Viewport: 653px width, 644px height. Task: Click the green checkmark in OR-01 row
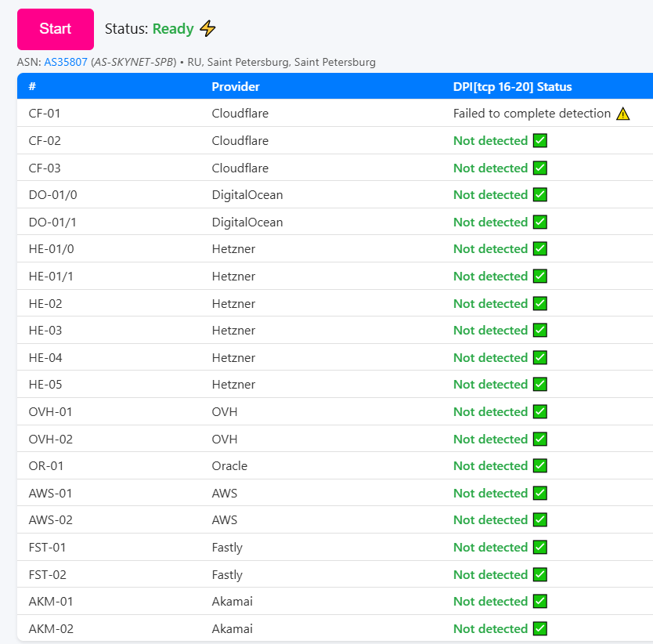(x=540, y=465)
